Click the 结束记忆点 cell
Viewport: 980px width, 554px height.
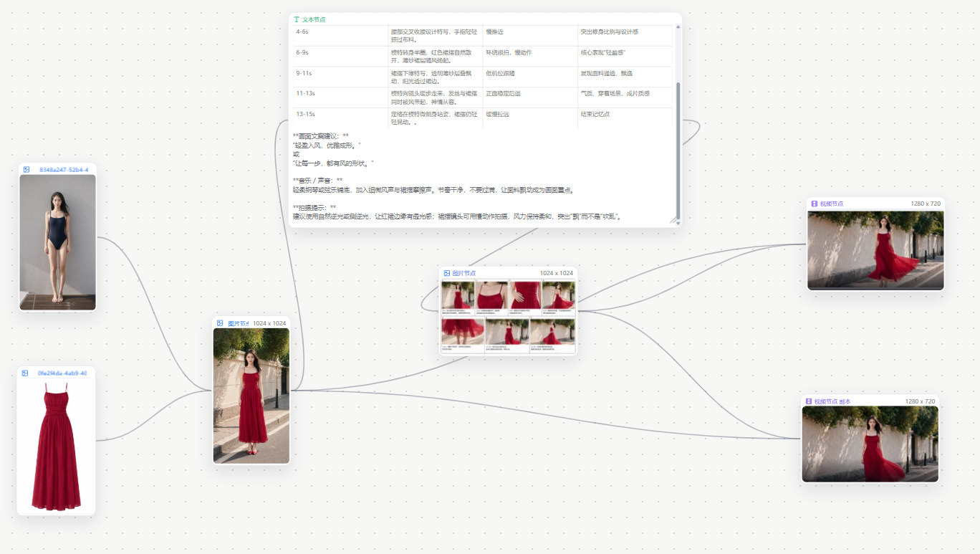coord(625,118)
